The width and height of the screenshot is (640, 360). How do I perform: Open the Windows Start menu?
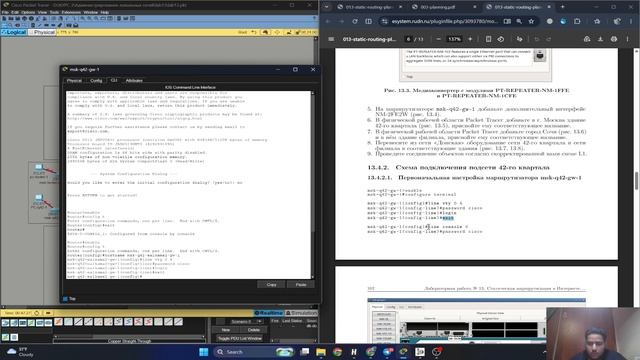[204, 352]
